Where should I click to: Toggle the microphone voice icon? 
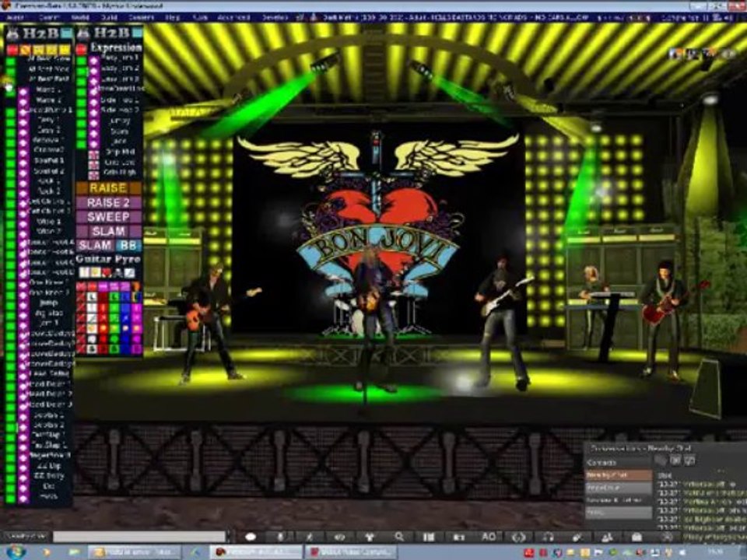[x=281, y=537]
